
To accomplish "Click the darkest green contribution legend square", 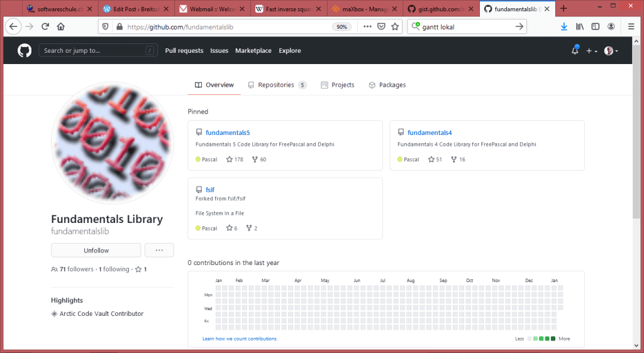I will (553, 339).
